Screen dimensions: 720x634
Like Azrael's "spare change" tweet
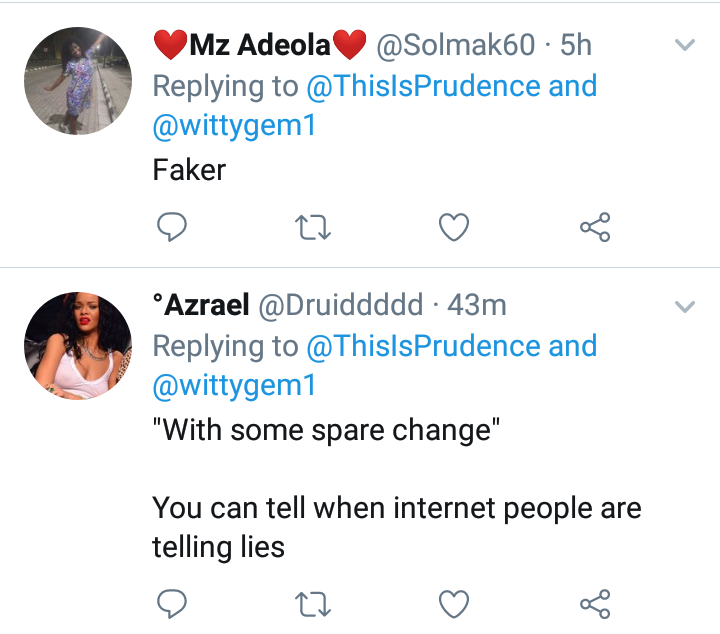pos(454,603)
